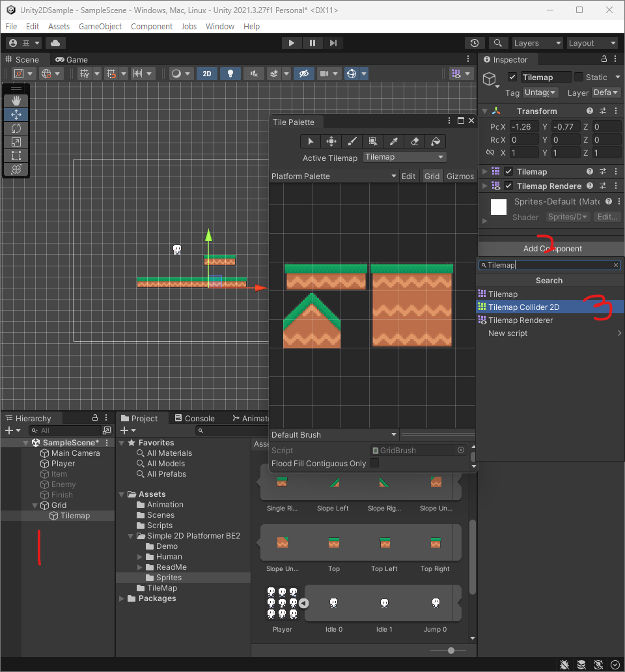Click the Pause button
Screen dimensions: 625x672
[312, 43]
